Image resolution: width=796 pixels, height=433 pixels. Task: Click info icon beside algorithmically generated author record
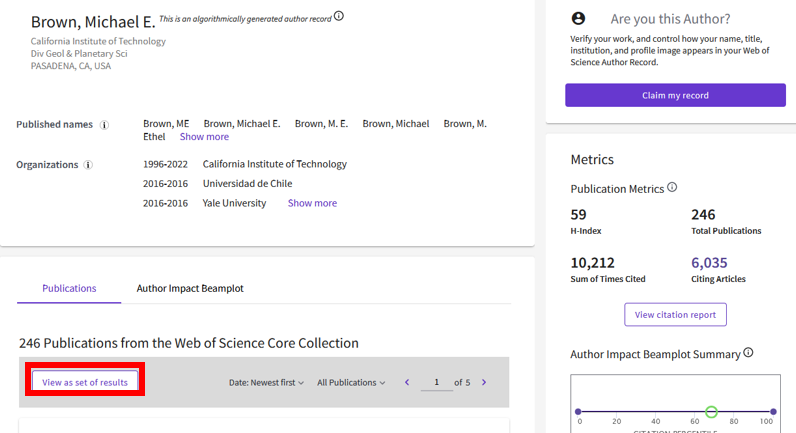point(339,16)
